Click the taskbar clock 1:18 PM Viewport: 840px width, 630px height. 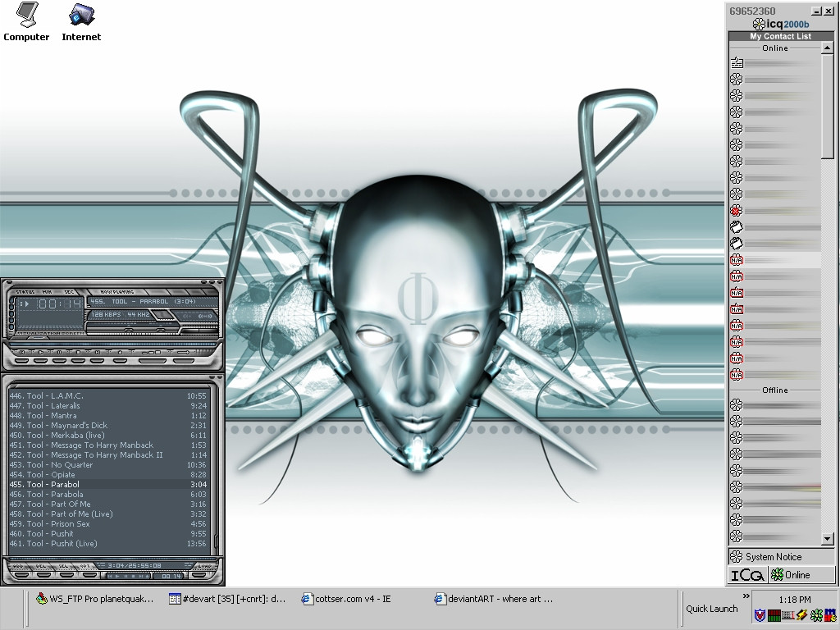tap(795, 600)
